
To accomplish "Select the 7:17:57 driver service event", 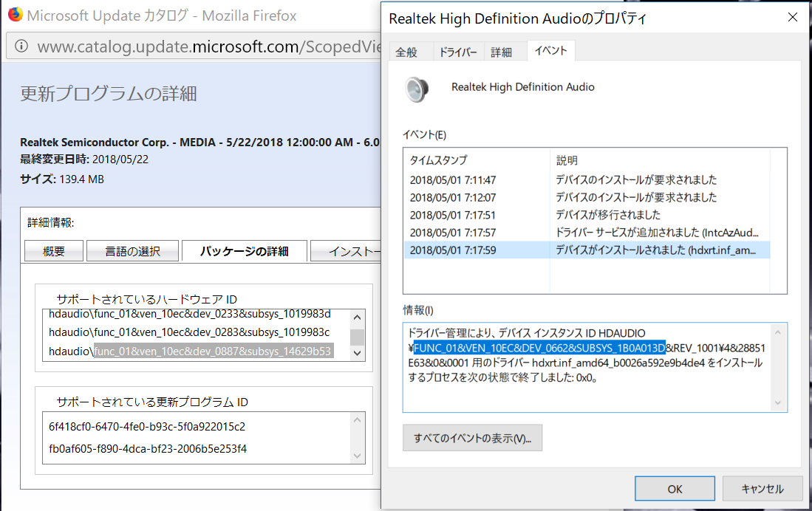I will 587,233.
